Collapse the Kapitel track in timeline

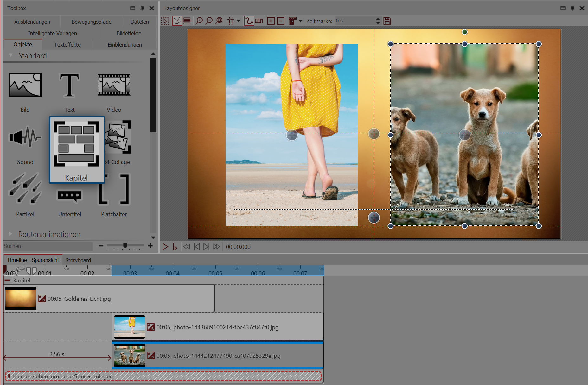point(7,280)
